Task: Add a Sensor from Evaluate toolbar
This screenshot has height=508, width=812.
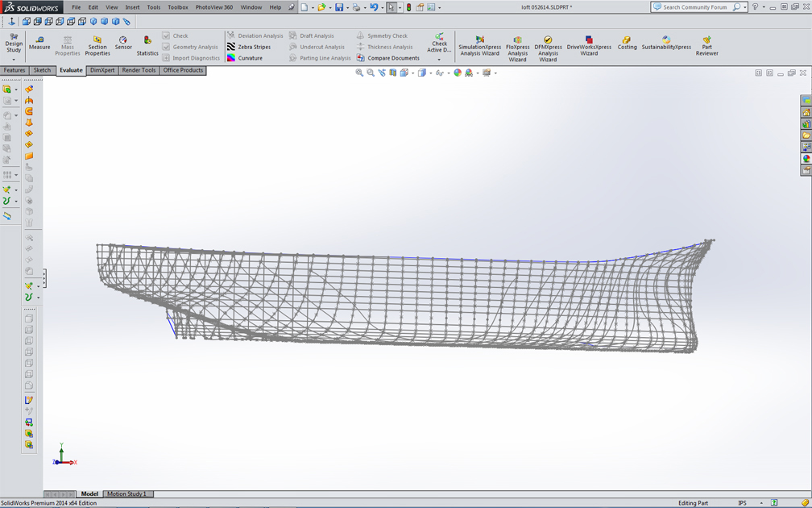Action: click(x=123, y=43)
